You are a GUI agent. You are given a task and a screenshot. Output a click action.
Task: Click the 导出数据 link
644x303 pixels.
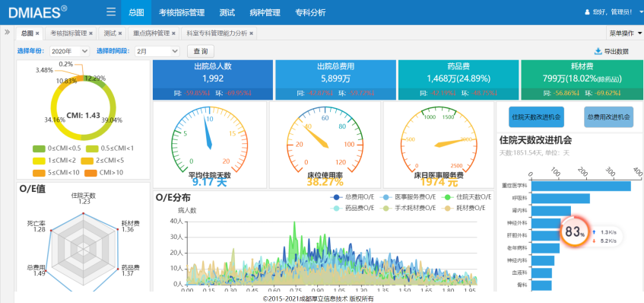(x=611, y=52)
